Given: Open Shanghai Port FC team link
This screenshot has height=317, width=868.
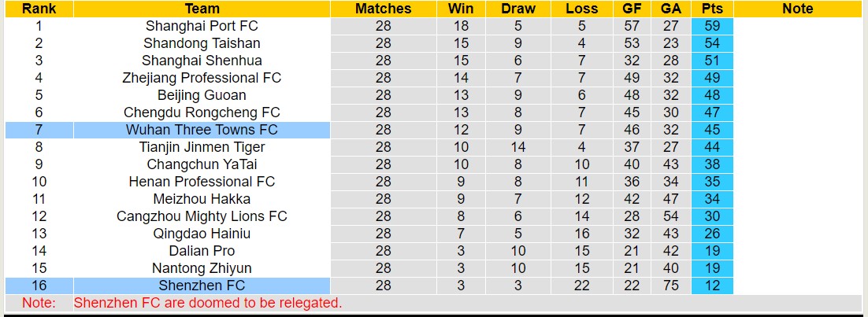Looking at the screenshot, I should click(x=202, y=26).
